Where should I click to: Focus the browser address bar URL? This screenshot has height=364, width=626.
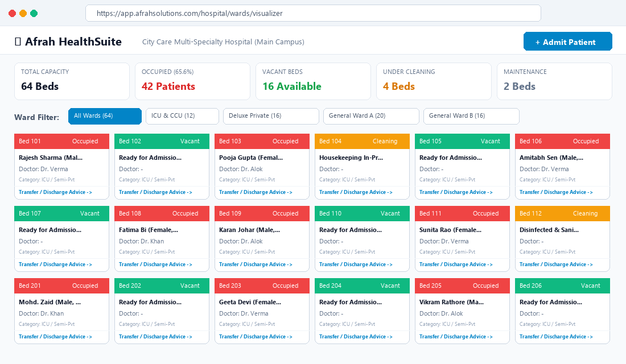coord(313,13)
